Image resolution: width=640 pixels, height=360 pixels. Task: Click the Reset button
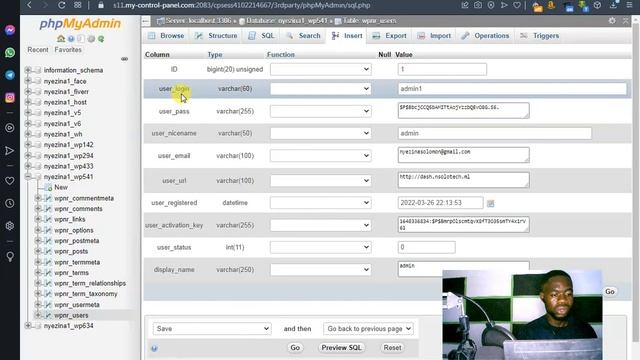coord(392,348)
